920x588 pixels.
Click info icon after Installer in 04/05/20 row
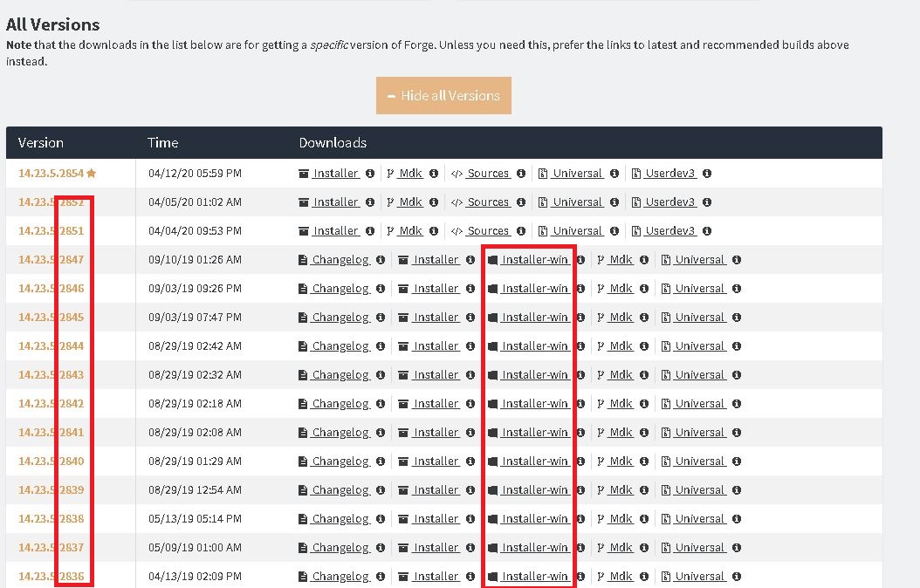[369, 202]
